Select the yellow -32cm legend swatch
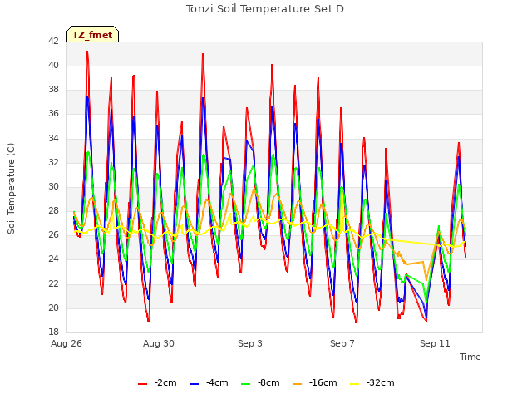This screenshot has height=399, width=532. coord(355,384)
